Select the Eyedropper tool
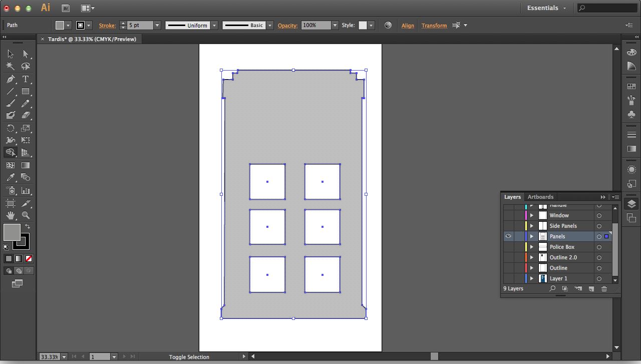The width and height of the screenshot is (641, 364). [11, 178]
